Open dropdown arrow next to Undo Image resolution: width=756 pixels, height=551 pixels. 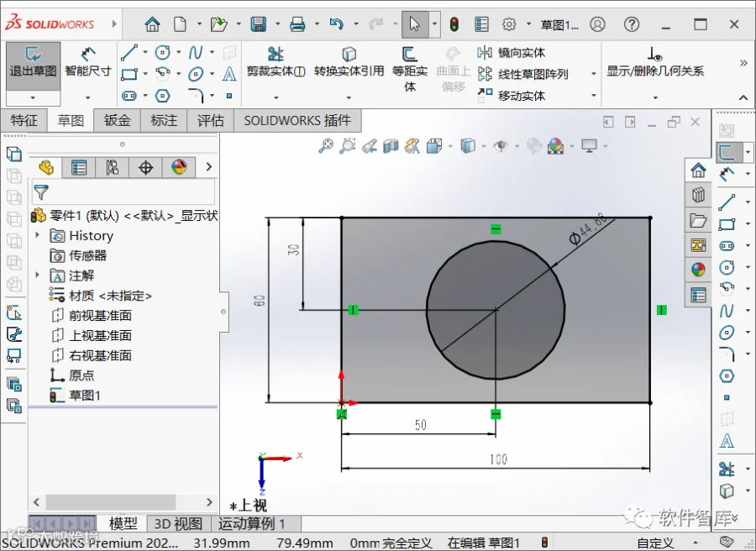click(356, 24)
